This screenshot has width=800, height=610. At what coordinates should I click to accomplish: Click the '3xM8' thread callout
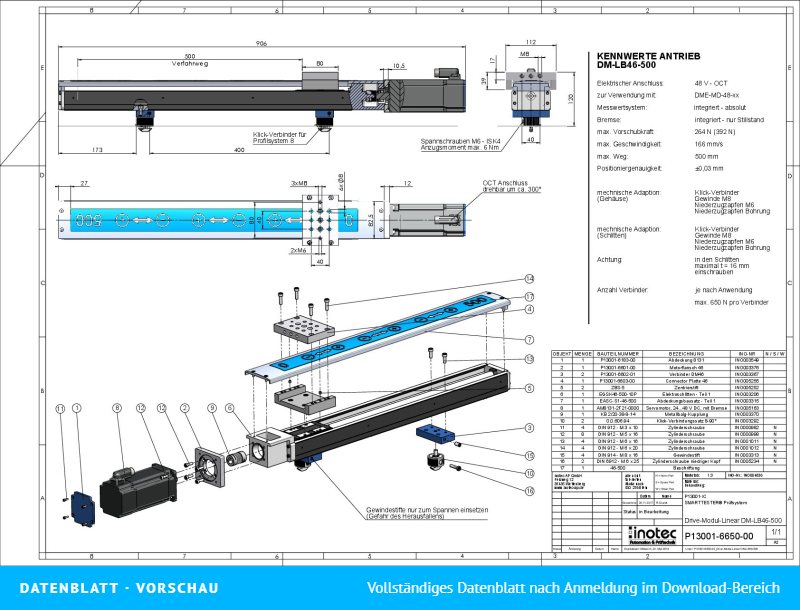299,184
